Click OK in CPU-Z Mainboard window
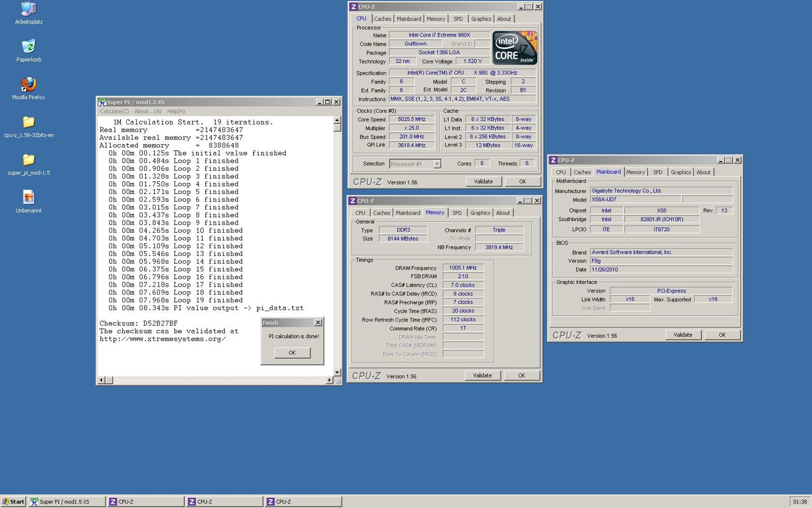Viewport: 812px width, 508px height. [722, 335]
